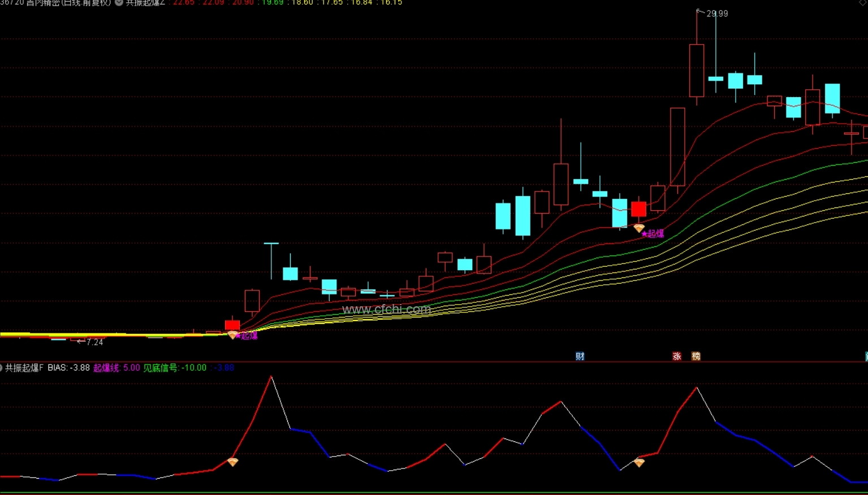Click the tall red candle reaching 29.99
Image resolution: width=868 pixels, height=495 pixels.
coord(697,71)
